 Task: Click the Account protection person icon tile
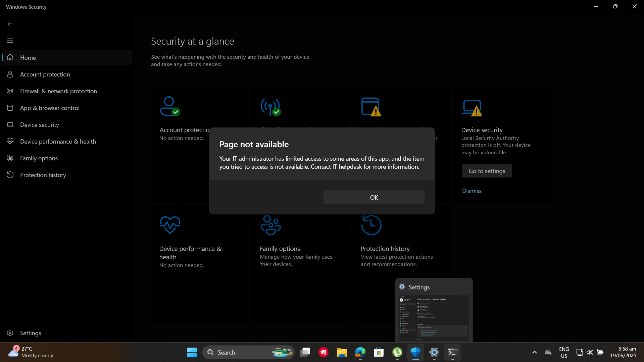pyautogui.click(x=170, y=107)
